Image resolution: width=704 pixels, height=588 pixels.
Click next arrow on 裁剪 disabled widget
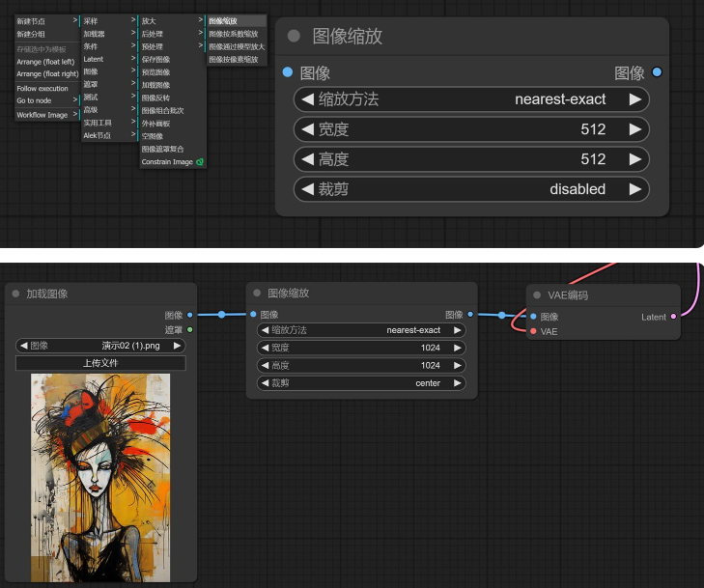coord(634,189)
